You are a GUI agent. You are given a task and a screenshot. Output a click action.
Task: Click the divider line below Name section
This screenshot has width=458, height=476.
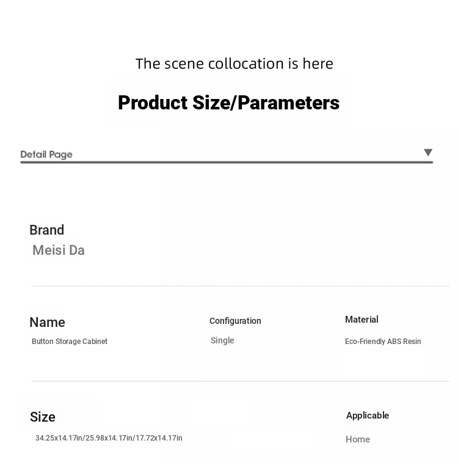coord(240,381)
